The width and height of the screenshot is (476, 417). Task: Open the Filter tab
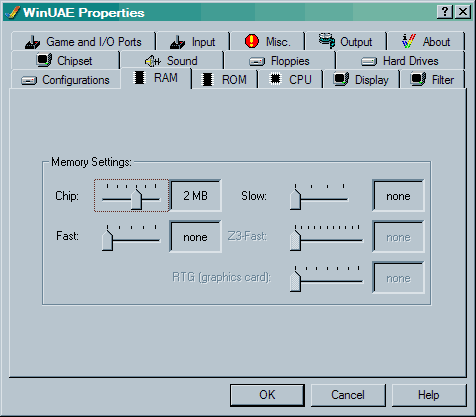coord(433,80)
